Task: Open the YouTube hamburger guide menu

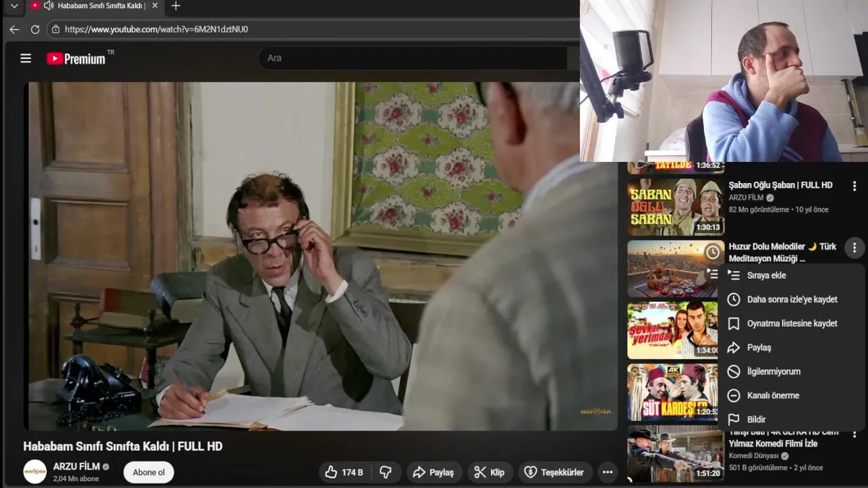Action: (26, 58)
